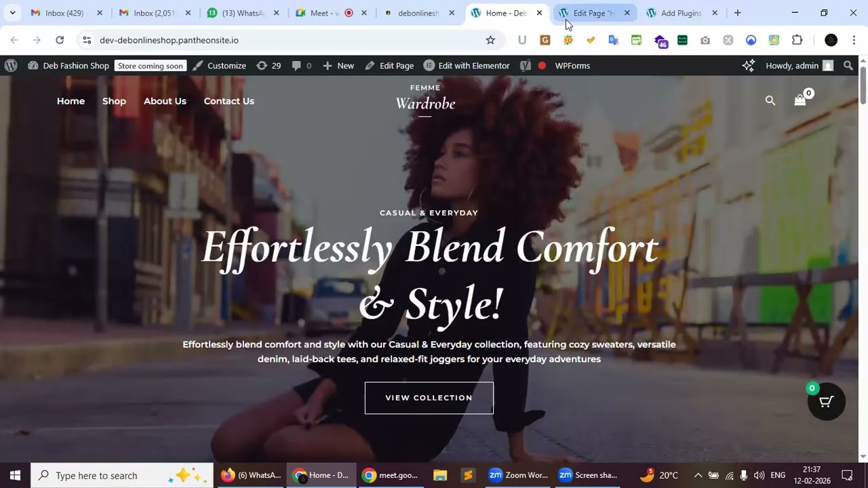Open the WPForms admin bar menu

coord(572,66)
